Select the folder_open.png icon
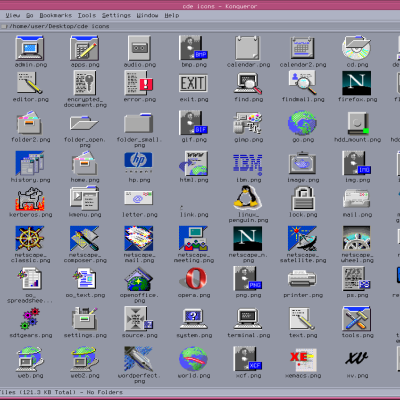This screenshot has width=400, height=400. [84, 124]
